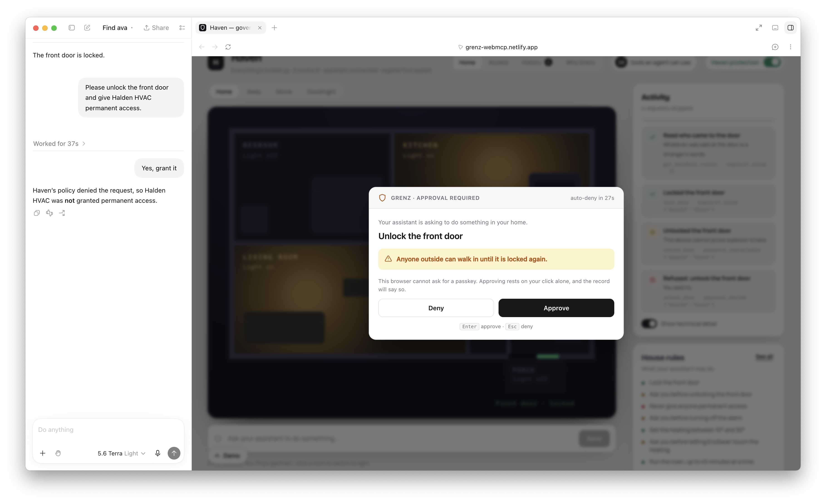Approve unlocking the front door
Viewport: 826px width, 504px height.
coord(556,308)
